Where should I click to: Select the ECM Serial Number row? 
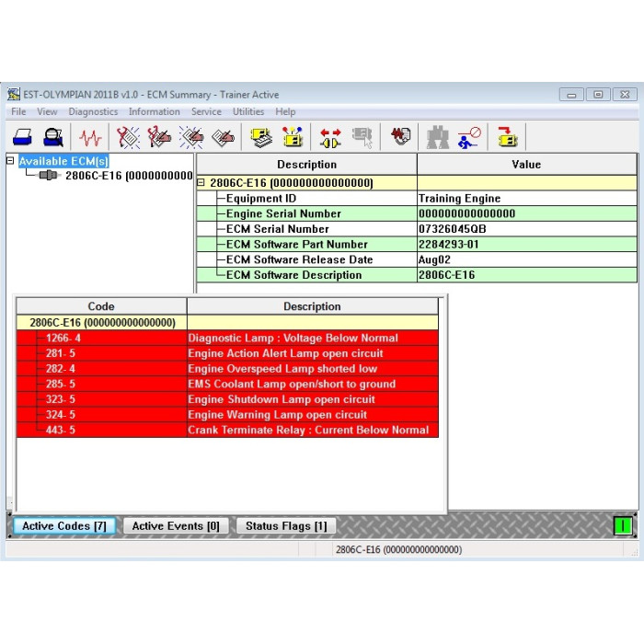[x=417, y=229]
